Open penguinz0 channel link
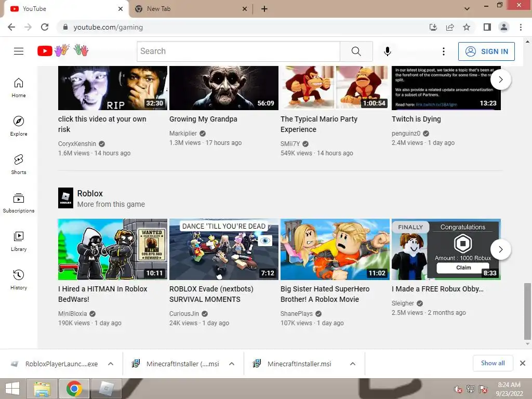This screenshot has width=532, height=399. tap(406, 134)
